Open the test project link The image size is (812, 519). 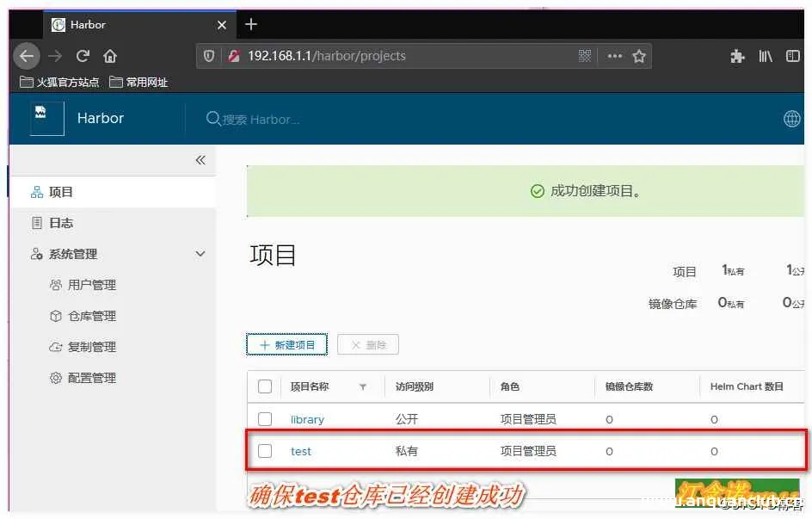coord(301,451)
